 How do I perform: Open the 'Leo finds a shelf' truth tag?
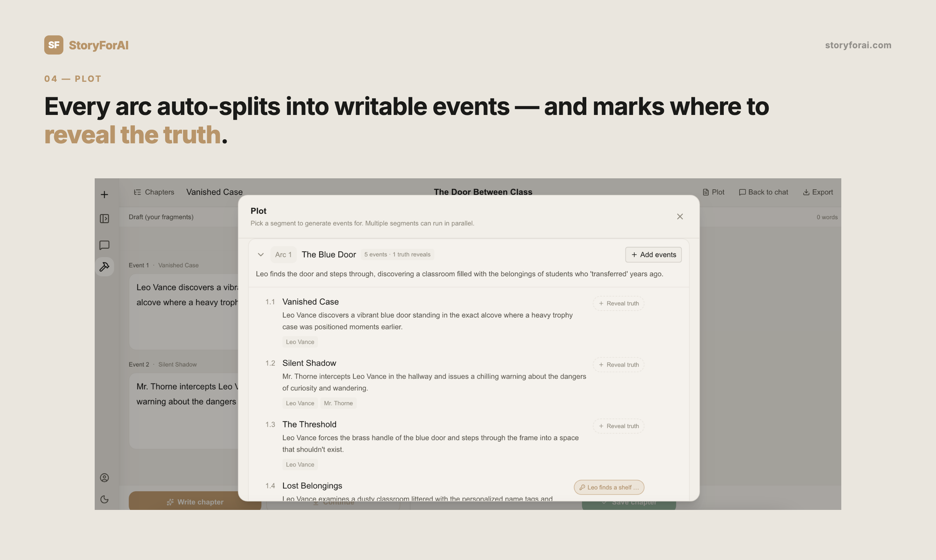(x=609, y=487)
